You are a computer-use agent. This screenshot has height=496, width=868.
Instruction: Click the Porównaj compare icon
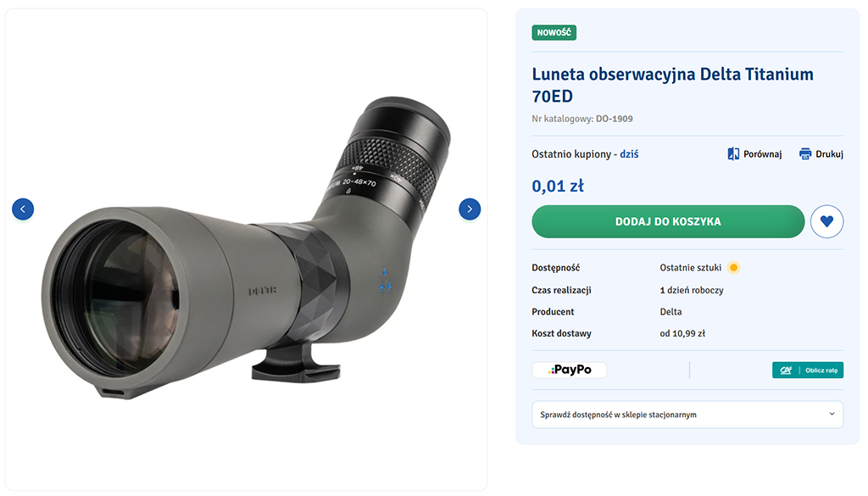734,154
